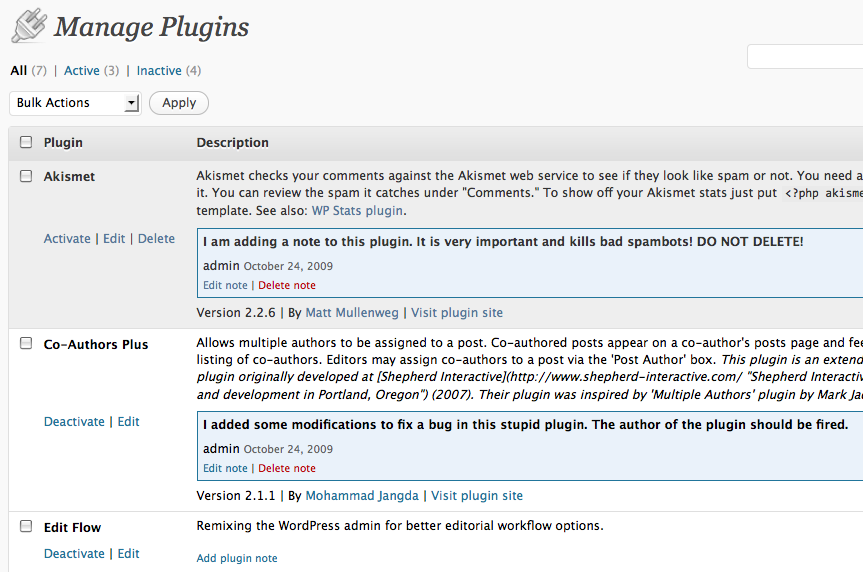The height and width of the screenshot is (572, 863).
Task: Click the Description column header
Action: coord(232,143)
